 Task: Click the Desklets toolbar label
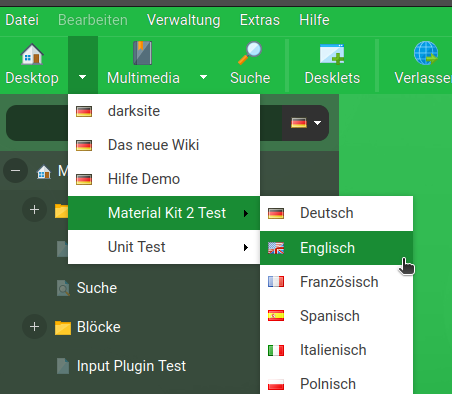pyautogui.click(x=332, y=78)
